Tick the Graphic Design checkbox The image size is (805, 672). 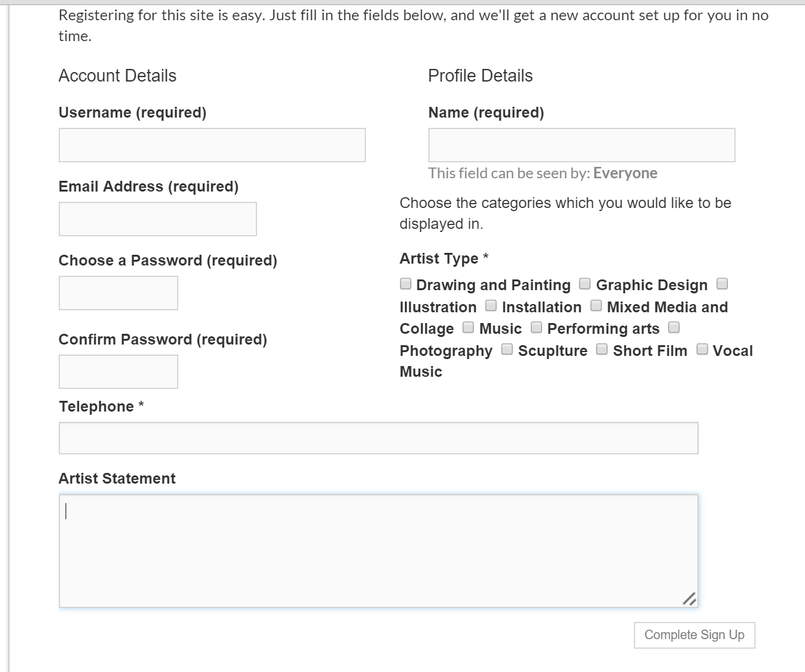tap(585, 284)
